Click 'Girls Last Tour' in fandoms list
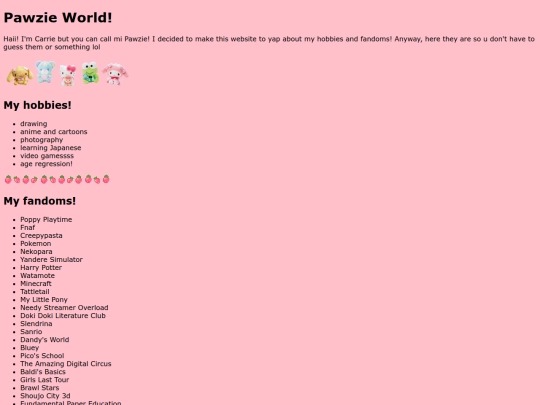This screenshot has height=405, width=540. [45, 380]
